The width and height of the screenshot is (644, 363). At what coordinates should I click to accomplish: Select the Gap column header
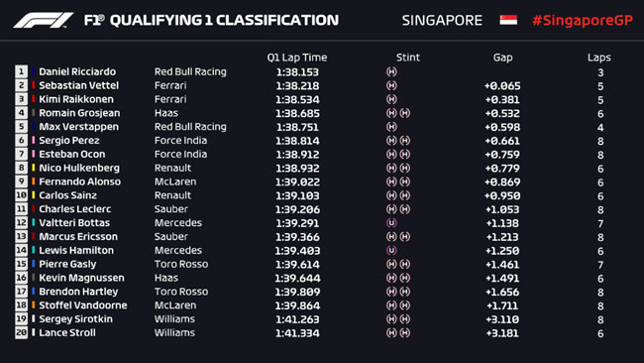tap(502, 58)
